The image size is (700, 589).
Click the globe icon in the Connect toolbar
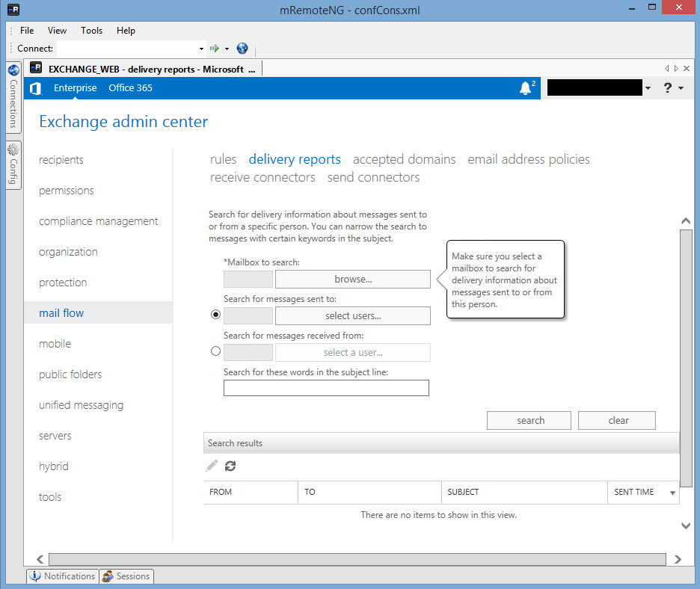click(x=242, y=48)
